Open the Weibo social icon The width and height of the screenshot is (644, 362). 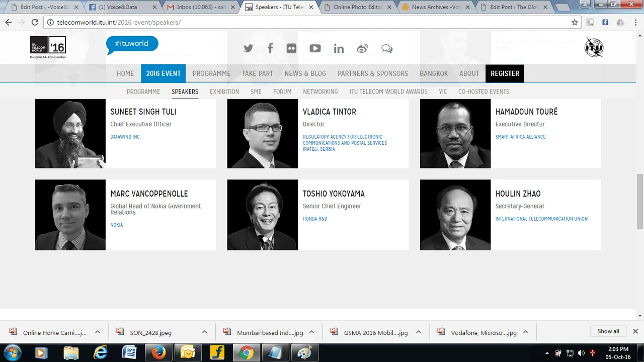click(363, 48)
